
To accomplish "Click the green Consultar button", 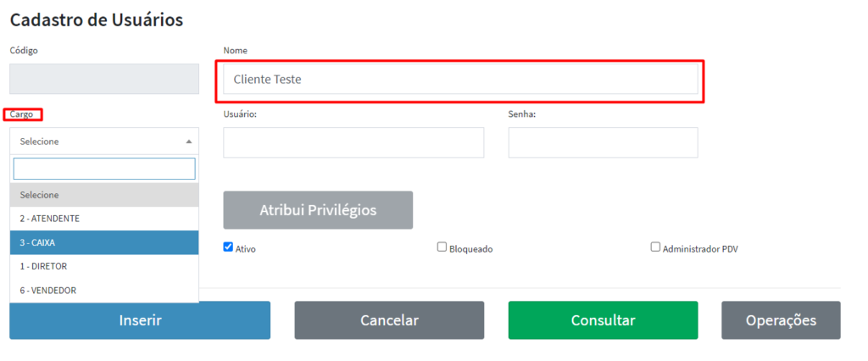I will [x=603, y=320].
